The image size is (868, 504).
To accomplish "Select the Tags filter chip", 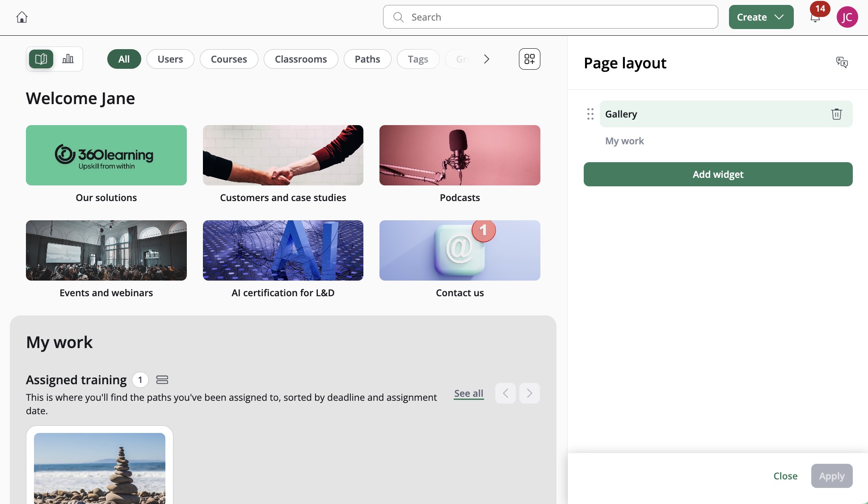I will point(418,59).
